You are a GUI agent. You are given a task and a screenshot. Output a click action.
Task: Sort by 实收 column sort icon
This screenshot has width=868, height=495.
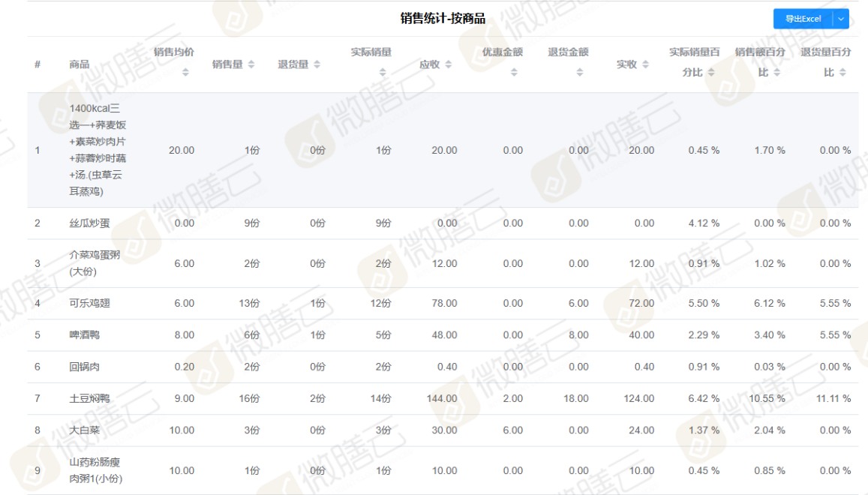[645, 64]
